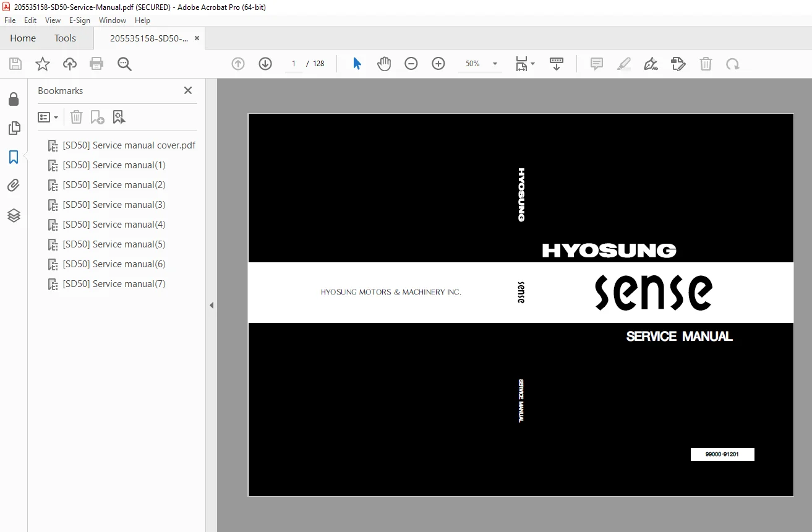Image resolution: width=812 pixels, height=532 pixels.
Task: Open the layers panel
Action: tap(14, 215)
